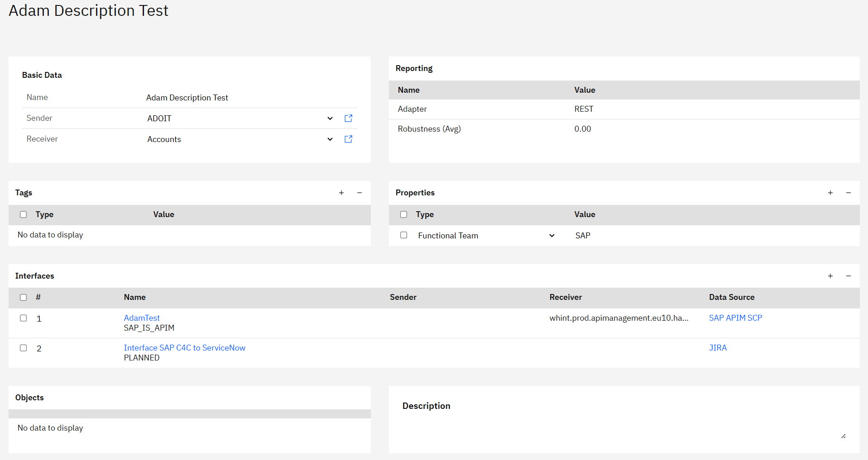Tick the select-all checkbox in Tags header
Viewport: 868px width, 460px height.
pos(24,214)
